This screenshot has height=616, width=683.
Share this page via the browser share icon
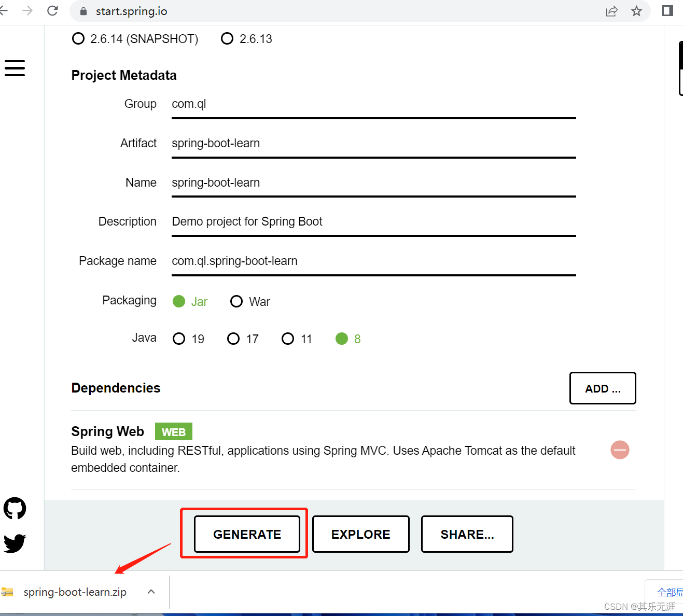(x=612, y=11)
